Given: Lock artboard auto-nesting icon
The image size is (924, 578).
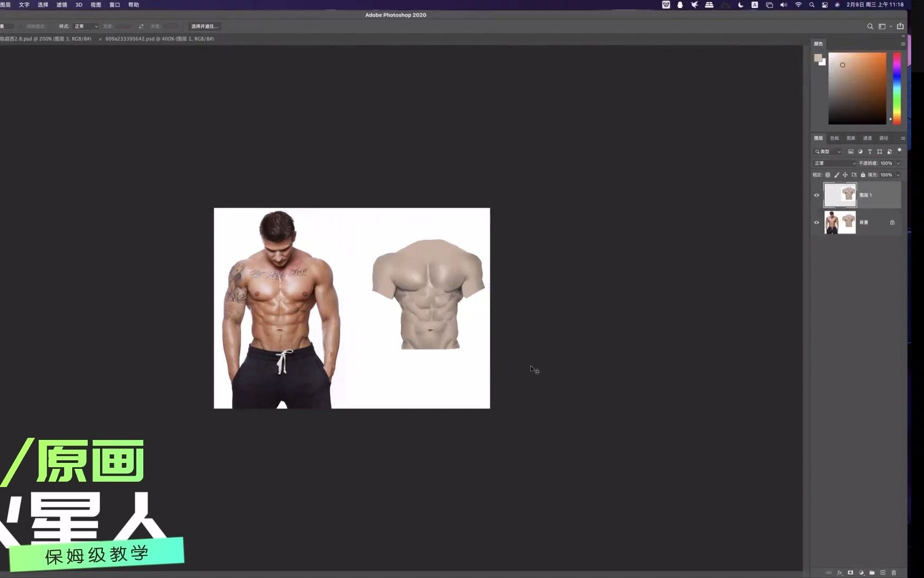Looking at the screenshot, I should coord(854,175).
